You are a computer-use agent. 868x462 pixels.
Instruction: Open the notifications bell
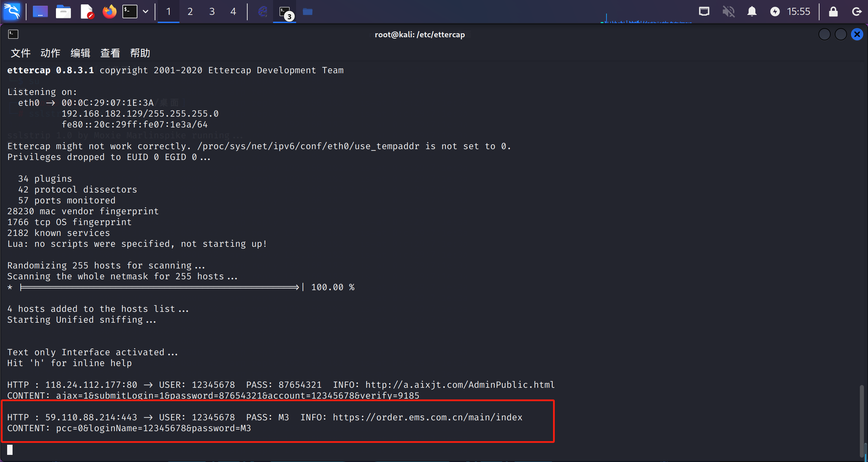752,12
